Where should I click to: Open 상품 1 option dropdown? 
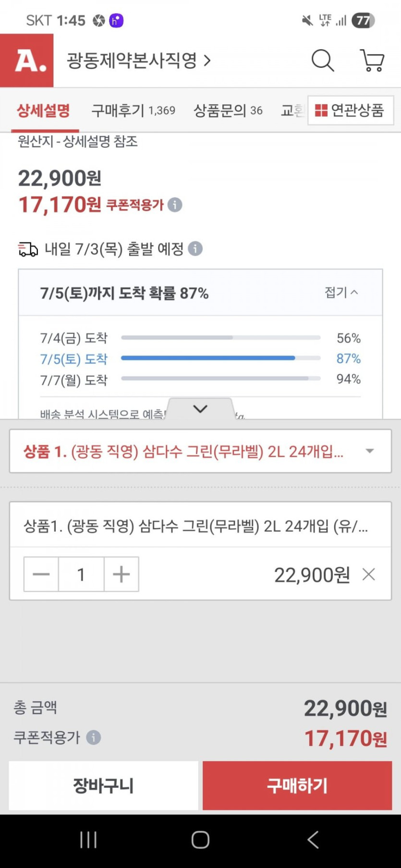(200, 451)
